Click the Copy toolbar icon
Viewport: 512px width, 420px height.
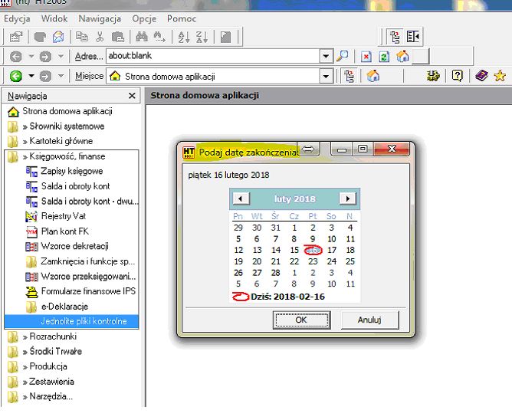coord(82,37)
